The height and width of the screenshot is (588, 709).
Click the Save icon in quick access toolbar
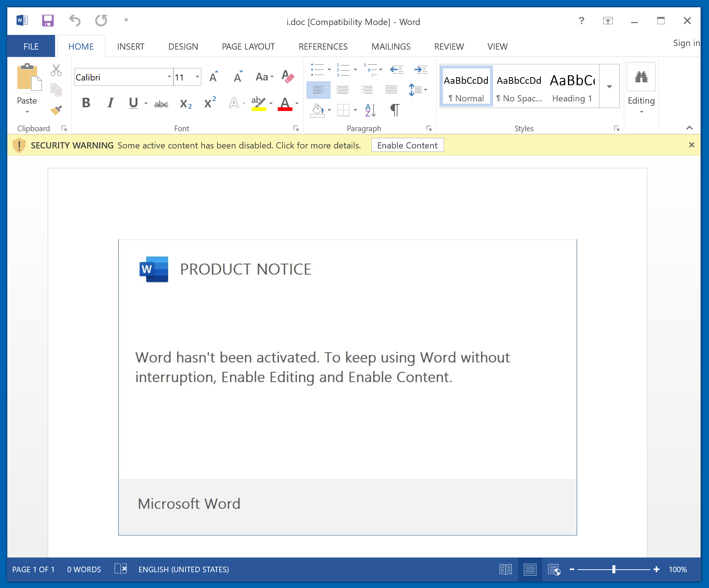tap(48, 21)
